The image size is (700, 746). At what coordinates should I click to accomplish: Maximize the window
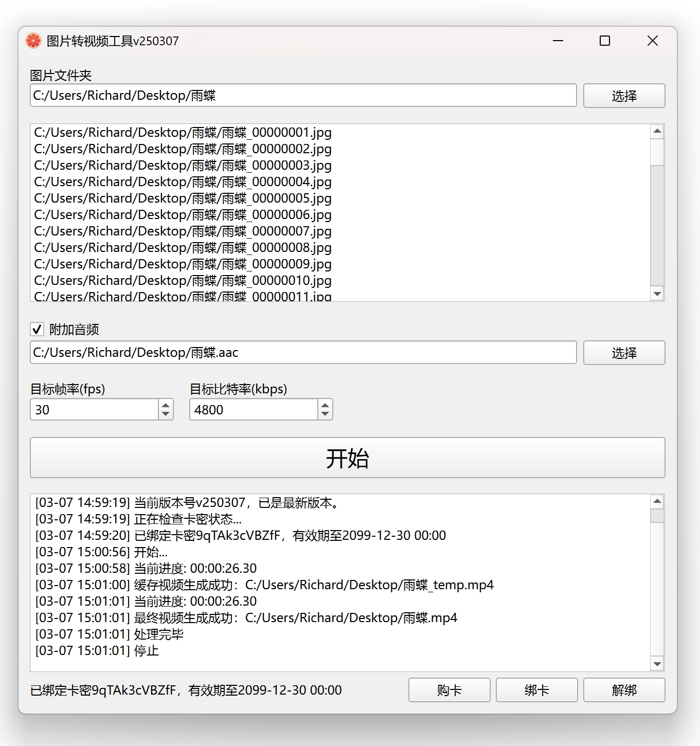(605, 41)
